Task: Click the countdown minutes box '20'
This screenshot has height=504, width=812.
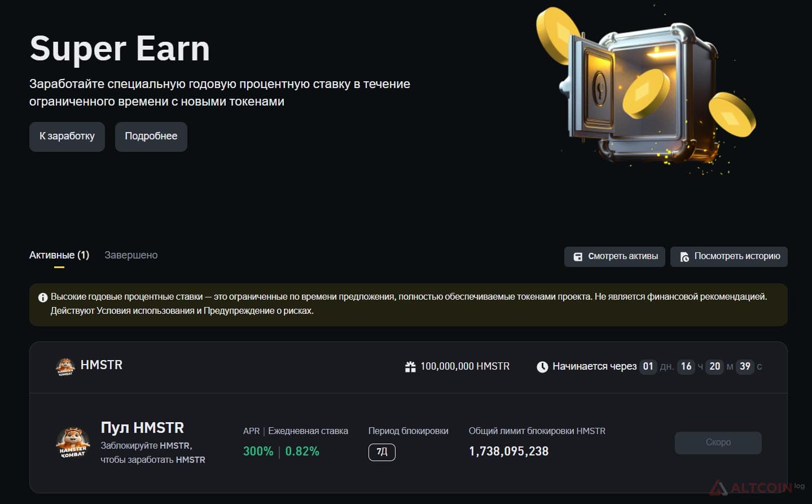Action: [x=715, y=366]
